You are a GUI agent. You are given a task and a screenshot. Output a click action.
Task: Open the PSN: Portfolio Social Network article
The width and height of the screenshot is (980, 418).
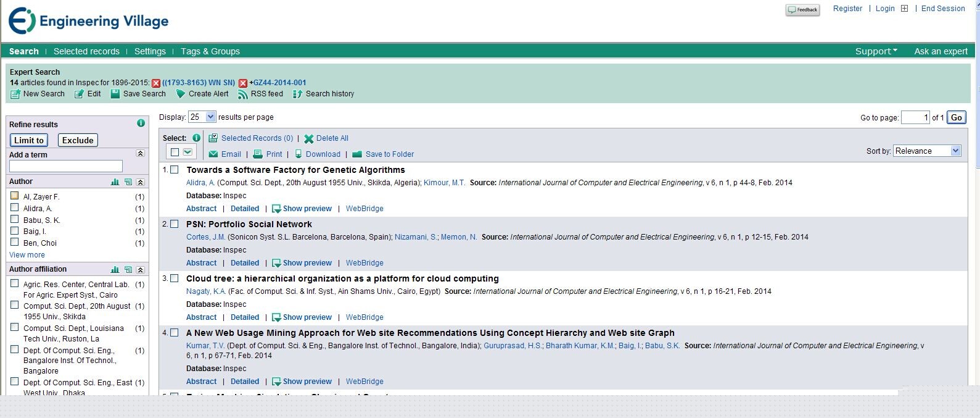[249, 224]
